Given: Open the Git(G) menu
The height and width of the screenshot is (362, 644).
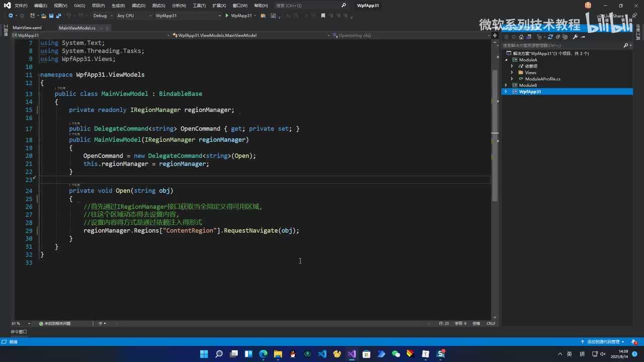Looking at the screenshot, I should [79, 6].
